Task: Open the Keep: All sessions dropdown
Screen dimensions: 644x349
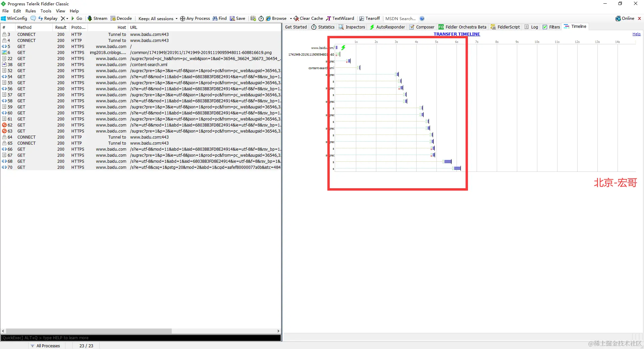Action: (158, 18)
